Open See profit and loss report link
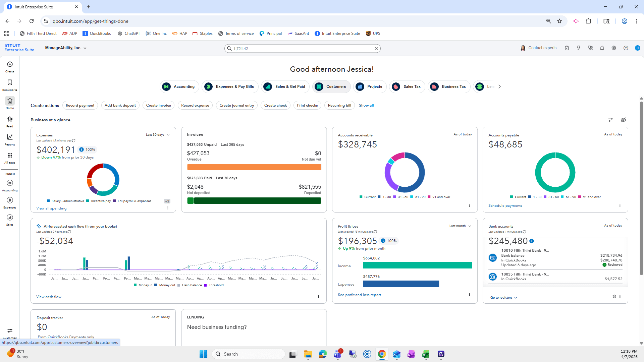The width and height of the screenshot is (644, 362). tap(359, 295)
